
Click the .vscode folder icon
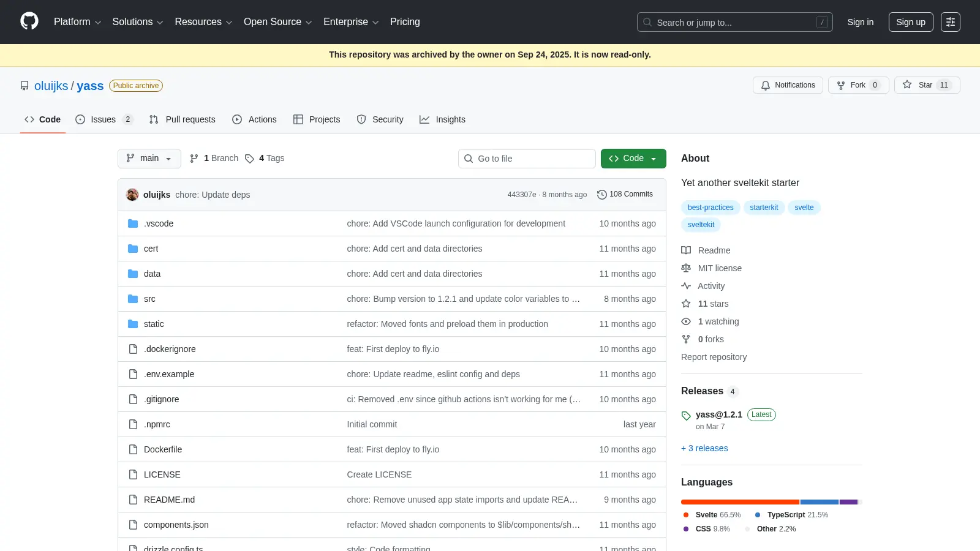point(133,223)
